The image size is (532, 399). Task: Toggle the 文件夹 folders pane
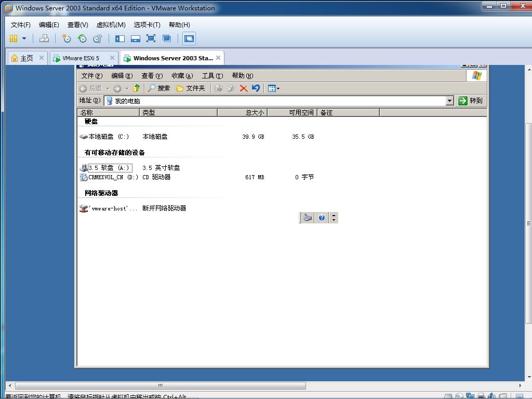click(x=190, y=88)
